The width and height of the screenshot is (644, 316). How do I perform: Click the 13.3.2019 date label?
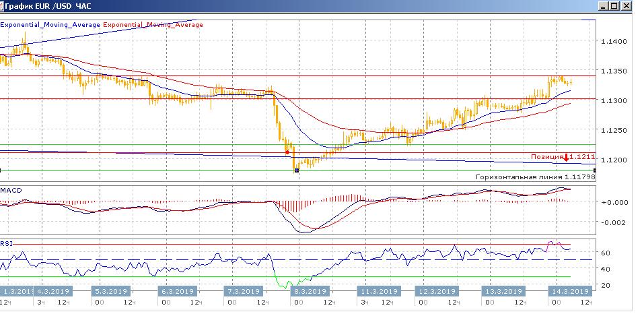(x=503, y=291)
